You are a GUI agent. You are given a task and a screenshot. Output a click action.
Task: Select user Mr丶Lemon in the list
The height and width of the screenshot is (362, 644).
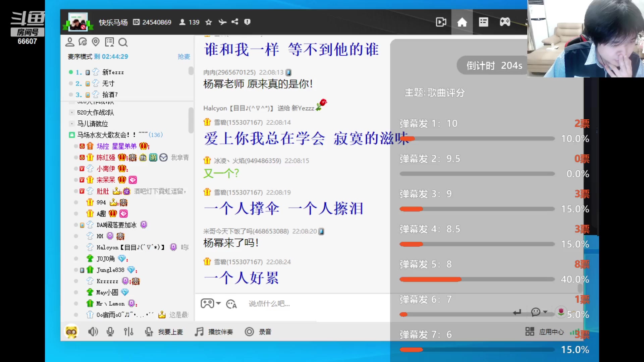110,304
